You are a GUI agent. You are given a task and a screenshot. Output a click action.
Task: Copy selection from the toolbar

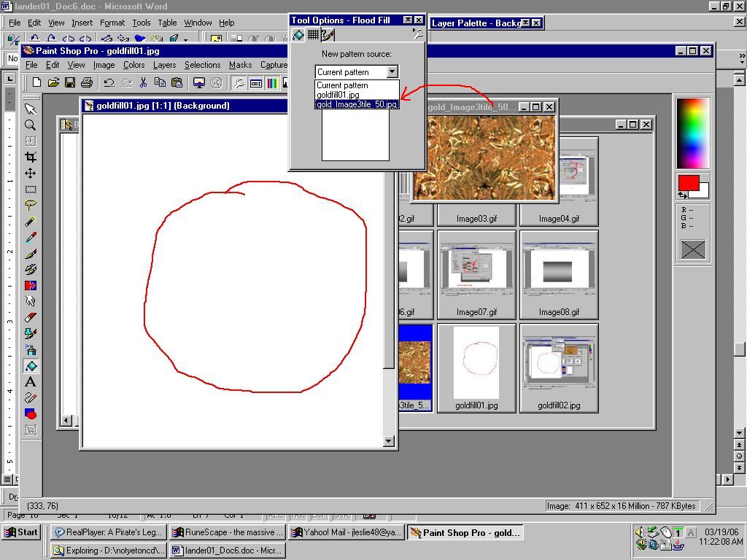pyautogui.click(x=160, y=83)
